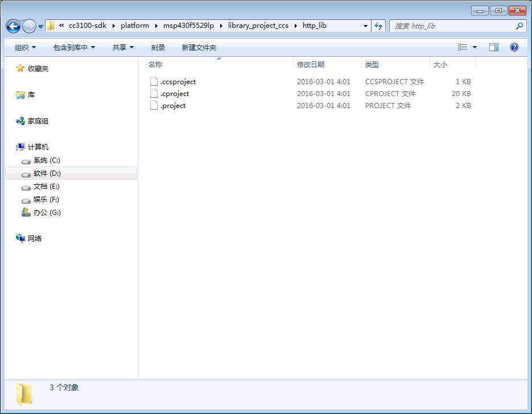Image resolution: width=532 pixels, height=414 pixels.
Task: Open 网络 in navigation pane
Action: coord(35,239)
